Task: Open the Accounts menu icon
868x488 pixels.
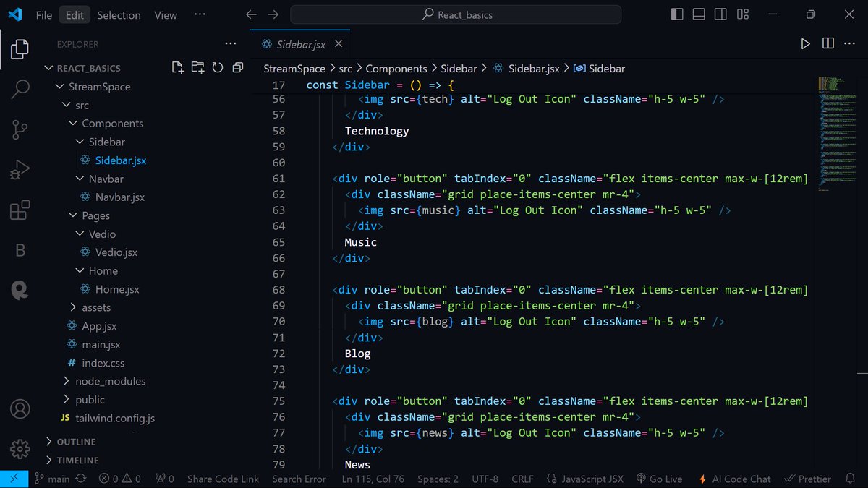Action: pos(20,408)
